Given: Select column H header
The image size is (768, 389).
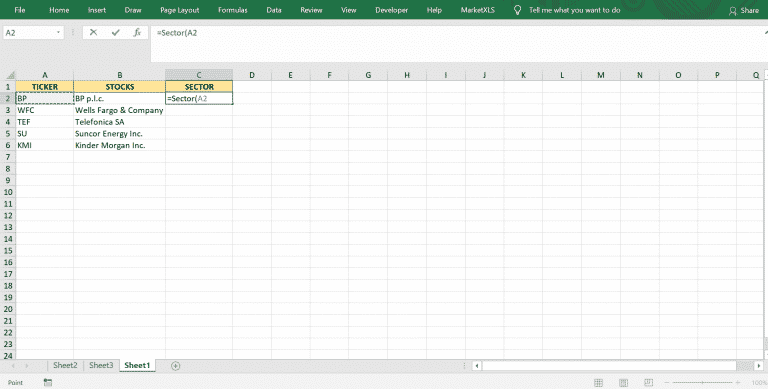Looking at the screenshot, I should pos(407,75).
